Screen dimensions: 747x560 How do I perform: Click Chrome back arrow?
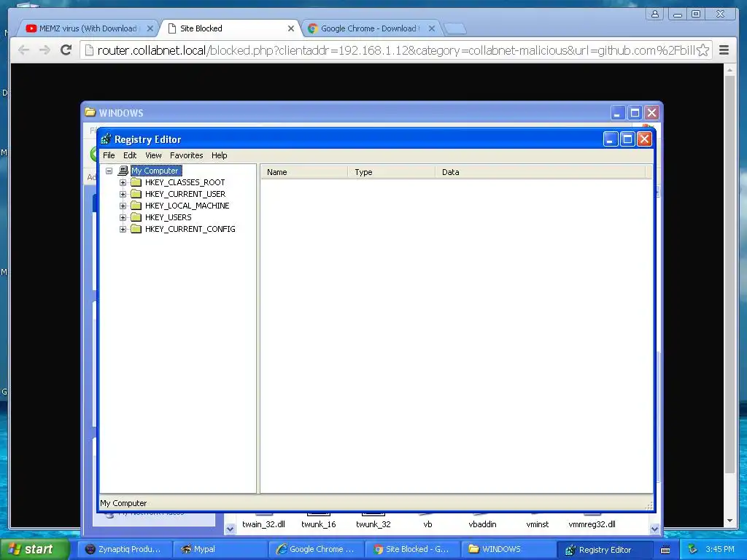point(24,50)
